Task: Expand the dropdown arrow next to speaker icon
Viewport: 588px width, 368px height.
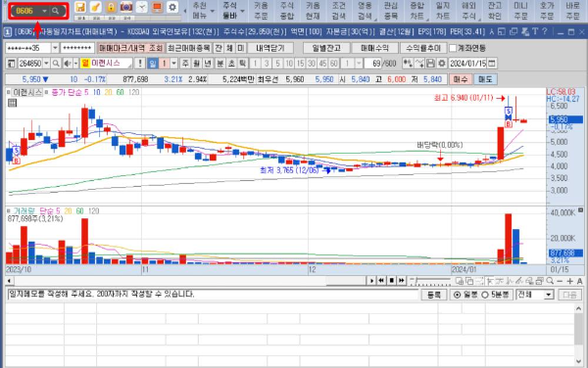Action: pyautogui.click(x=75, y=64)
